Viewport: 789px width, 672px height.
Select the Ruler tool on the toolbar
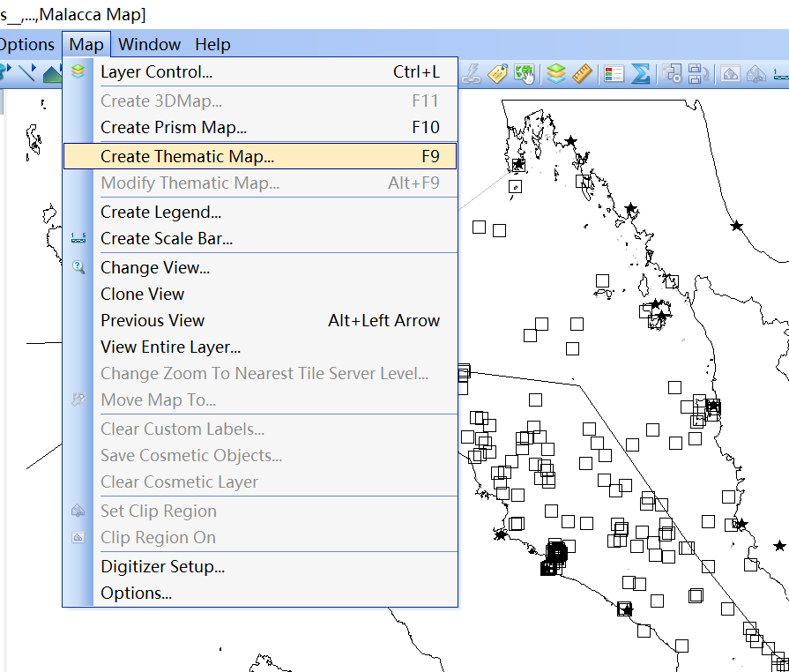click(x=581, y=73)
